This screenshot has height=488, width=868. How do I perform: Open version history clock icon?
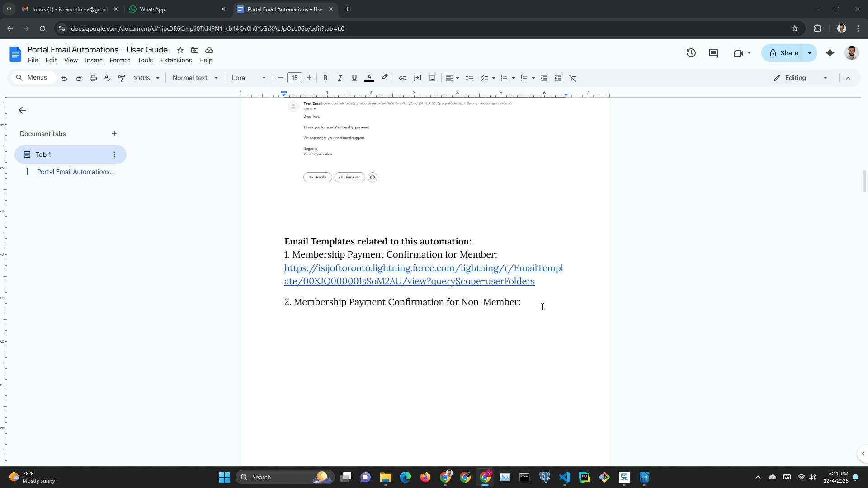pyautogui.click(x=691, y=53)
